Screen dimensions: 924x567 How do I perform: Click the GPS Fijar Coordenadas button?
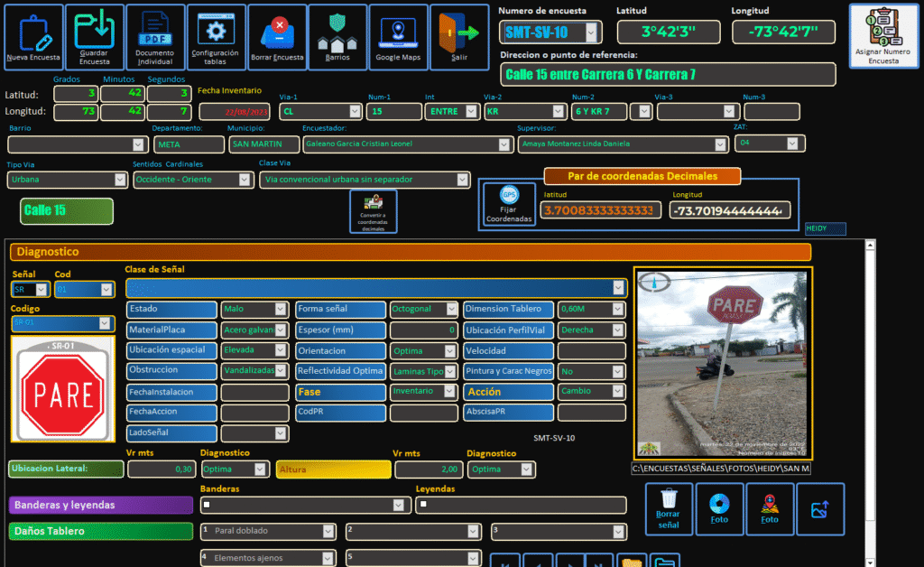[509, 204]
